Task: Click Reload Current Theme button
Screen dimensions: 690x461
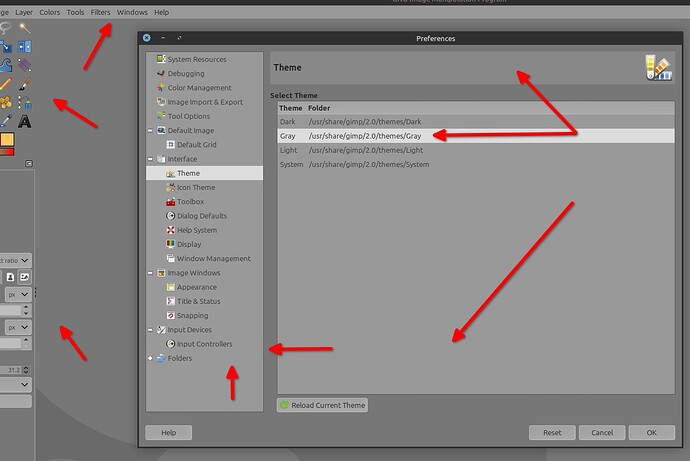Action: pos(323,405)
